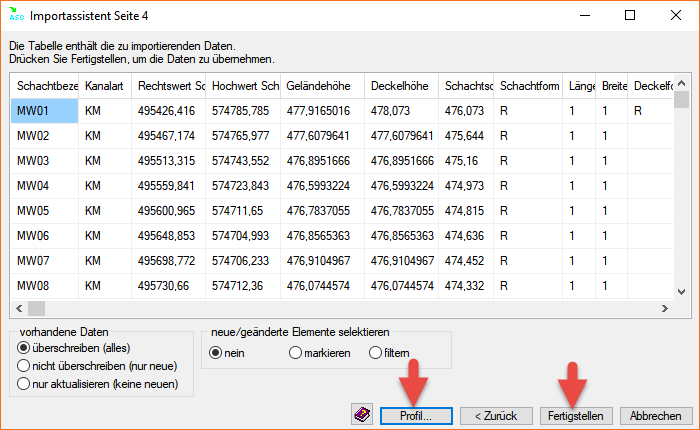700x430 pixels.
Task: Click the Kanalart column header
Action: [x=105, y=86]
